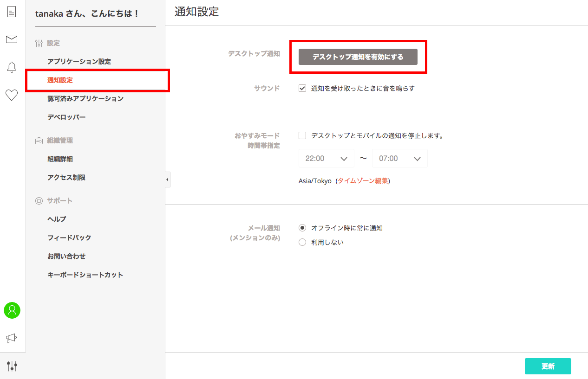This screenshot has width=588, height=379.
Task: Click デスクトップ通知を有効にする button
Action: tap(358, 57)
